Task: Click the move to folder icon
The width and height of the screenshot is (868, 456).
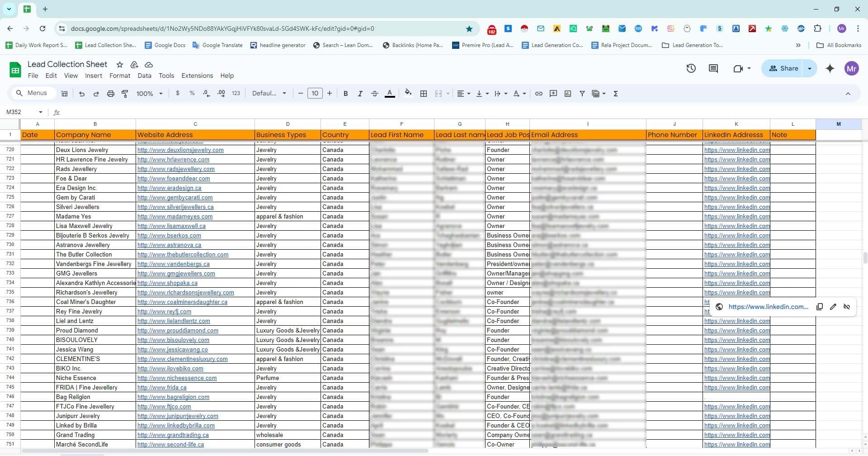Action: pyautogui.click(x=134, y=65)
